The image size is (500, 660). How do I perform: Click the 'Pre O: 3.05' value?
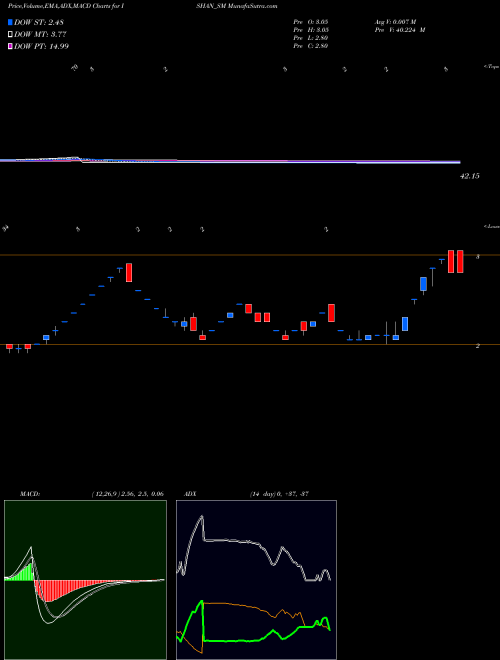311,22
